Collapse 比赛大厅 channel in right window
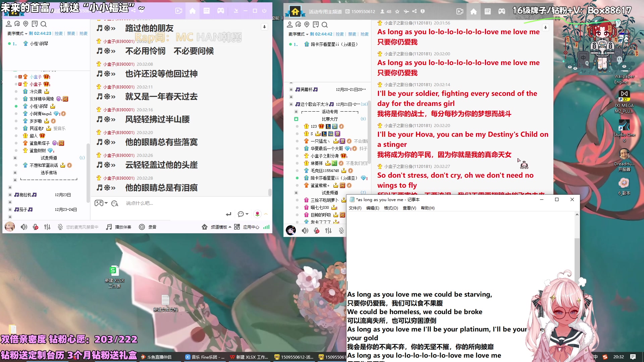Image resolution: width=644 pixels, height=362 pixels. 296,119
